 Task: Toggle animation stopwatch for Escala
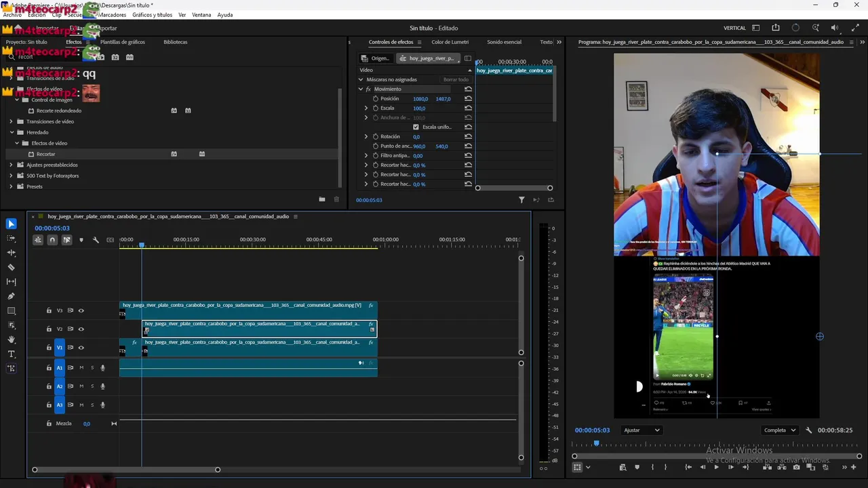[x=375, y=108]
